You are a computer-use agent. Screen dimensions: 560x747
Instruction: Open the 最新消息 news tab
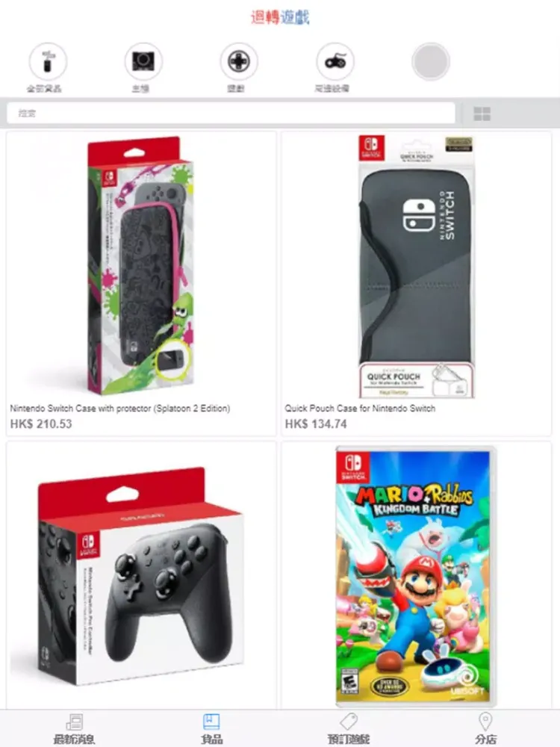click(74, 729)
